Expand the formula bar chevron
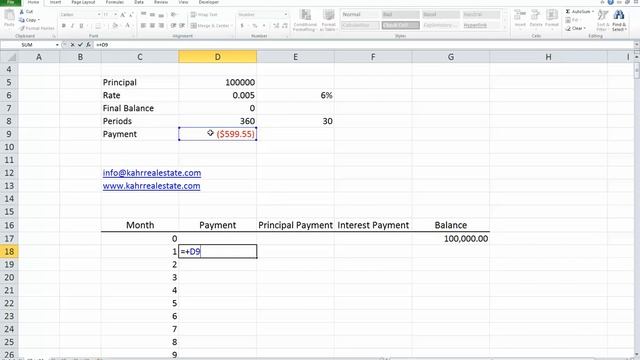Screen dimensions: 640x360 (636, 45)
